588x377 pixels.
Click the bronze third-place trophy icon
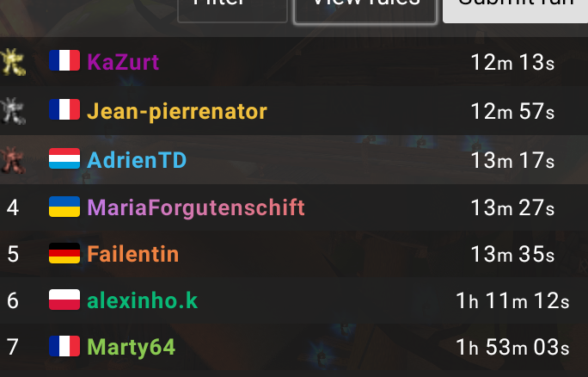click(13, 160)
